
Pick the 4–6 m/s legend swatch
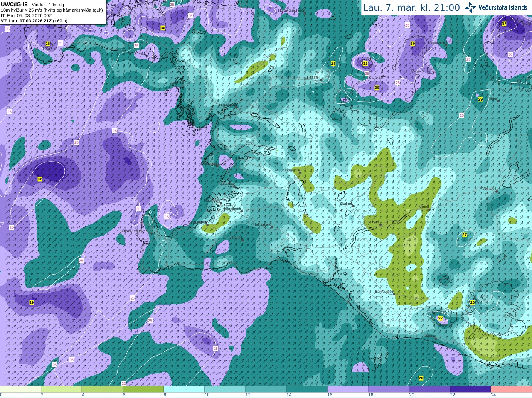102,389
